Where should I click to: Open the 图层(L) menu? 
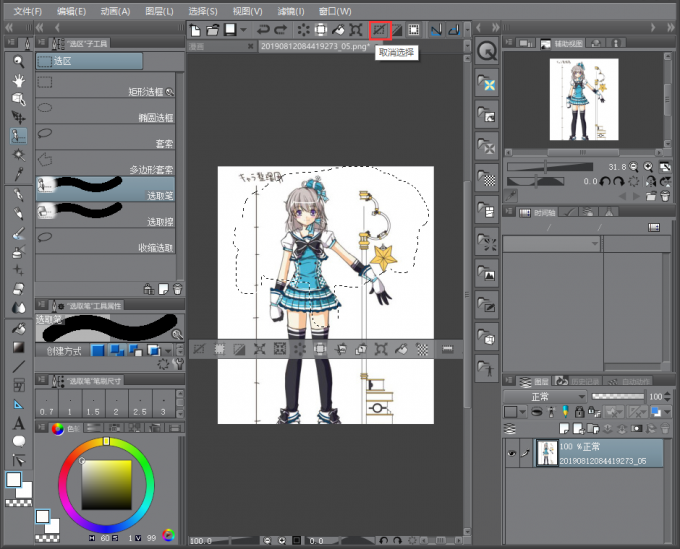tap(159, 11)
